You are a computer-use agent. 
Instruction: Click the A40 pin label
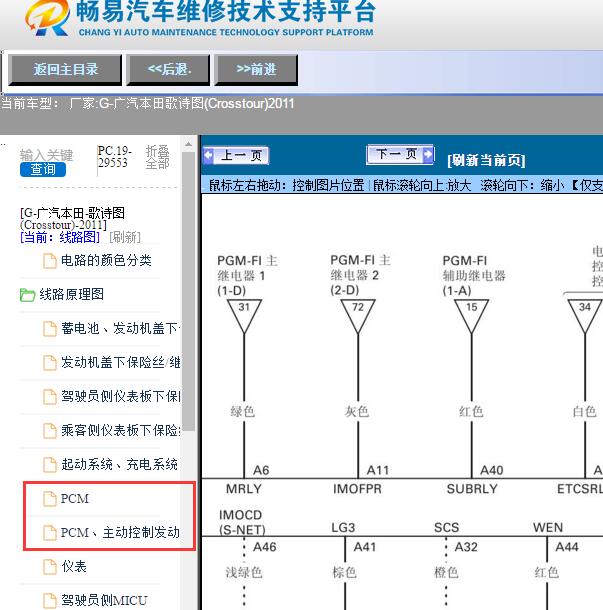click(492, 470)
